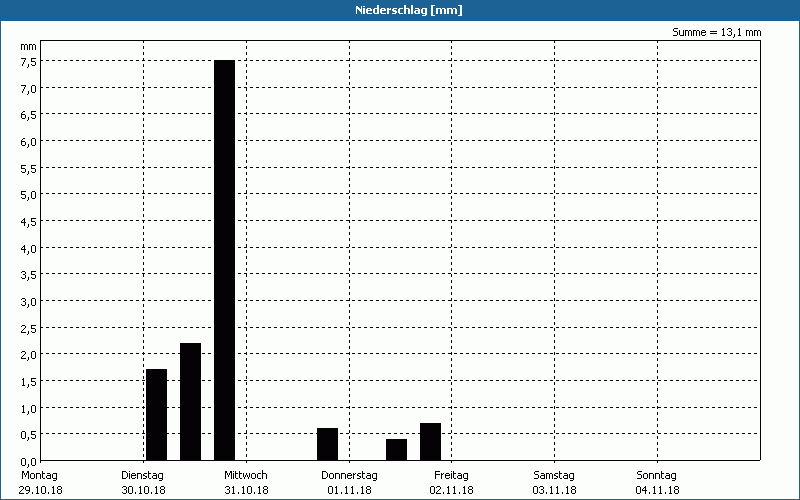Click the date '02.11.18'
Image resolution: width=800 pixels, height=500 pixels.
(x=452, y=491)
